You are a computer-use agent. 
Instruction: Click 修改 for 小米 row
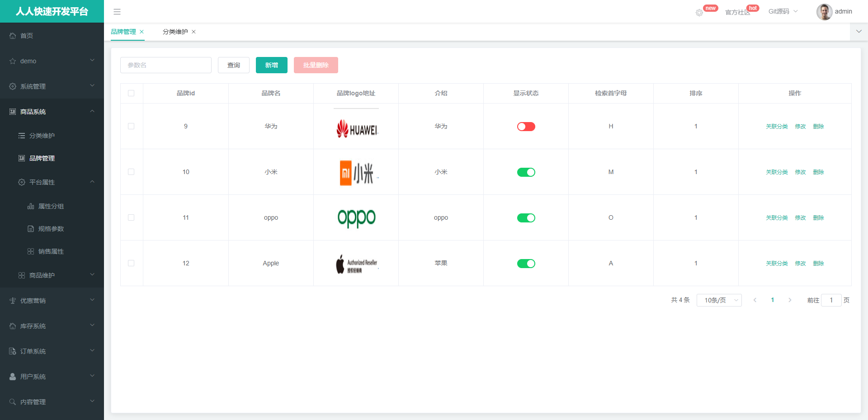(800, 172)
